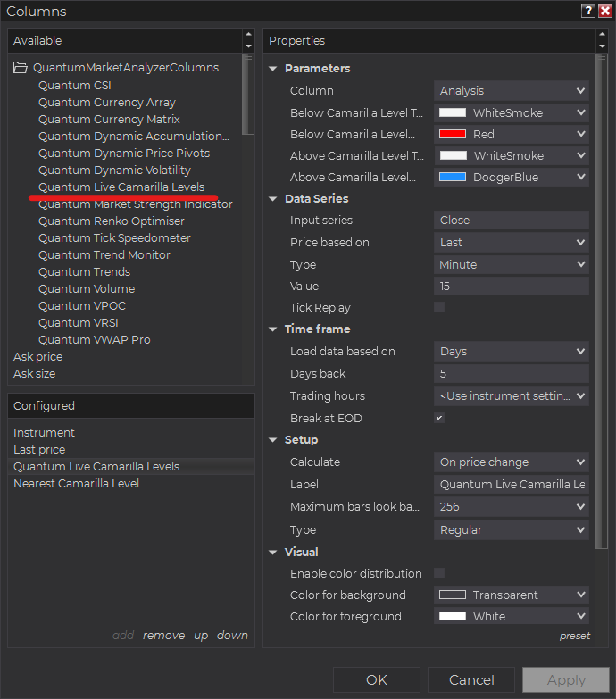The height and width of the screenshot is (699, 616).
Task: Select Quantum Live Camarilla Levels in Available
Action: [x=121, y=187]
